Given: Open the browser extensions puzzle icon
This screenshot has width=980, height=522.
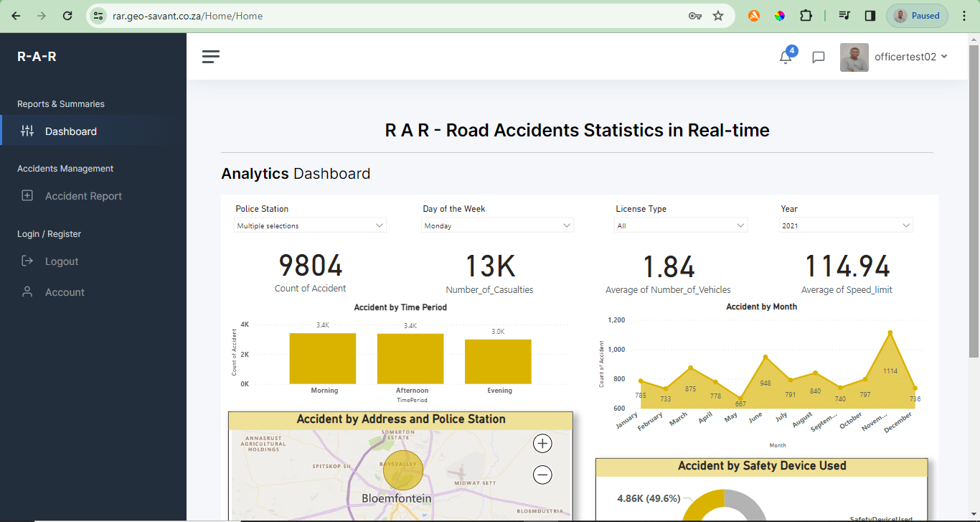Looking at the screenshot, I should tap(806, 16).
